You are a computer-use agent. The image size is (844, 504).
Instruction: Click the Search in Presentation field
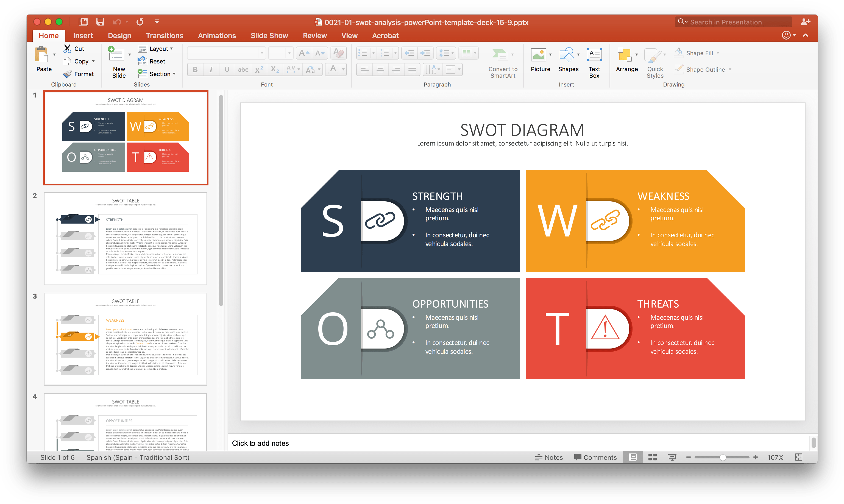733,22
